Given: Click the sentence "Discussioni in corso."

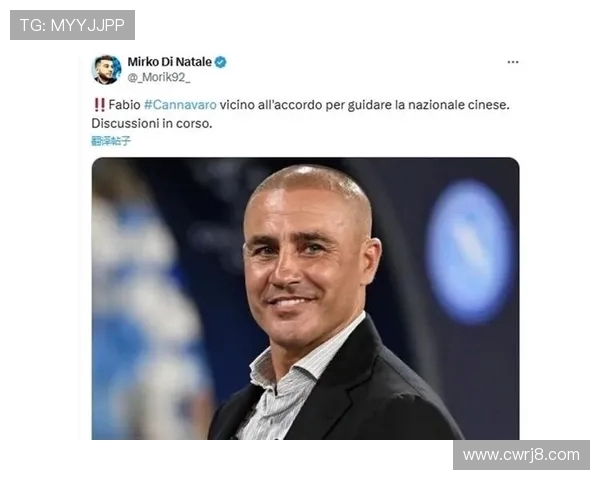Looking at the screenshot, I should [152, 123].
